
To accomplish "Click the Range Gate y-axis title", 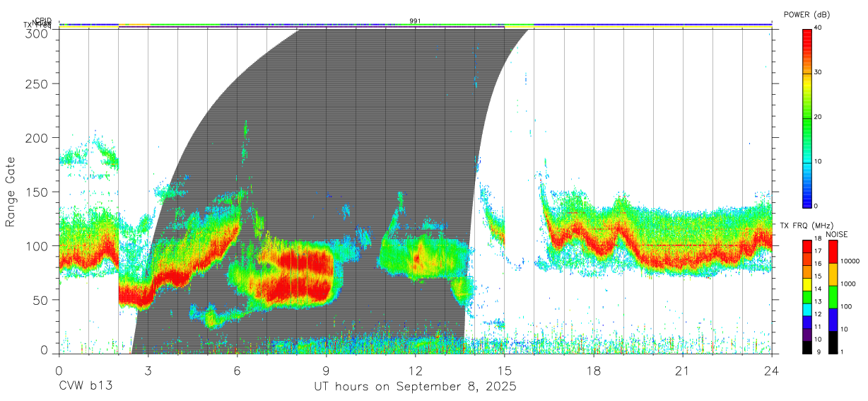I will pos(11,192).
